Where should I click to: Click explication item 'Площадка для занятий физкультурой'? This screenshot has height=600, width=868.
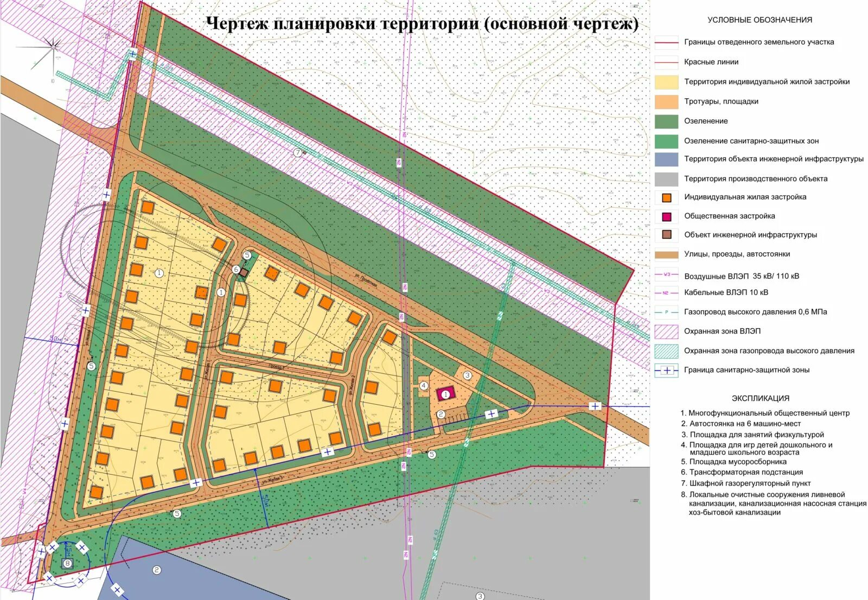(x=752, y=435)
